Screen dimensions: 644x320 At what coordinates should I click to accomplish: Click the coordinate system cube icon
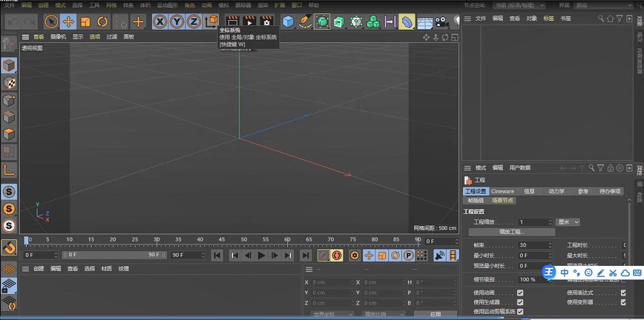pos(211,22)
